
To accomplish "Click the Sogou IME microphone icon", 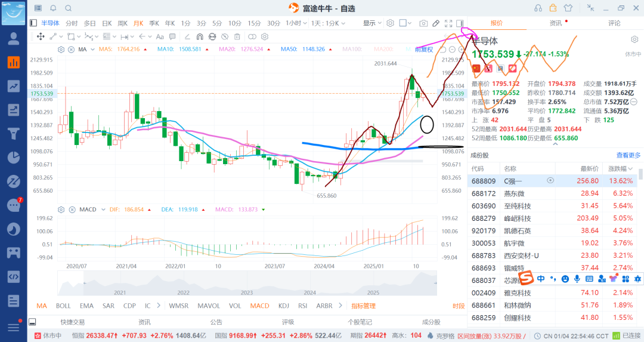I will tap(577, 279).
